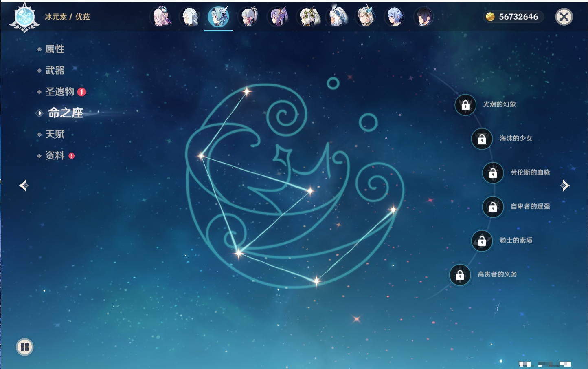Open the character grid view icon
588x369 pixels.
pyautogui.click(x=24, y=347)
